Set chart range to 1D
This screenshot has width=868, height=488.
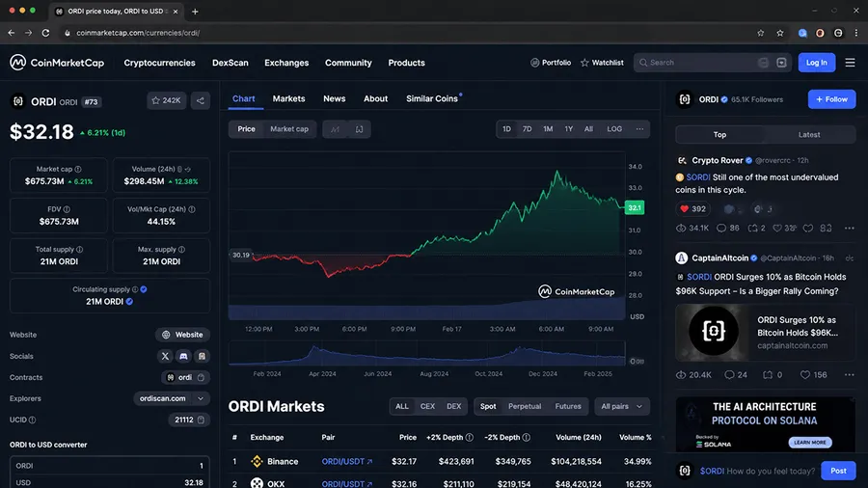click(x=506, y=129)
